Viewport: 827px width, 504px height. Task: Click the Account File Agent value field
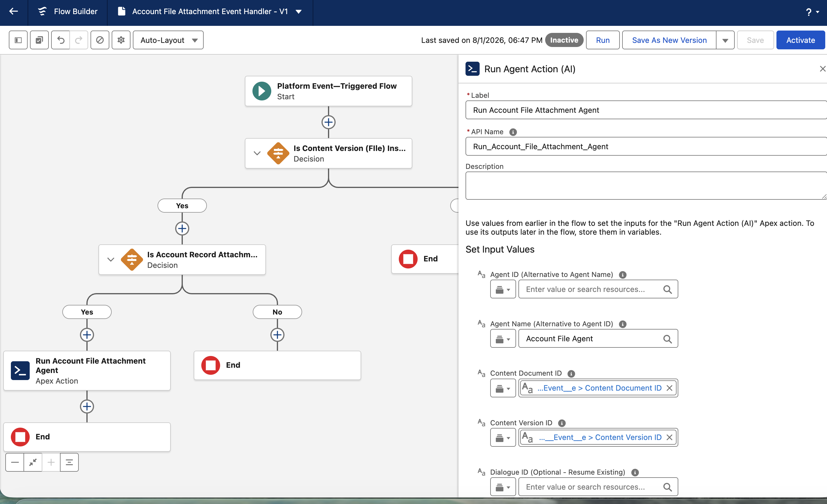[x=598, y=339]
